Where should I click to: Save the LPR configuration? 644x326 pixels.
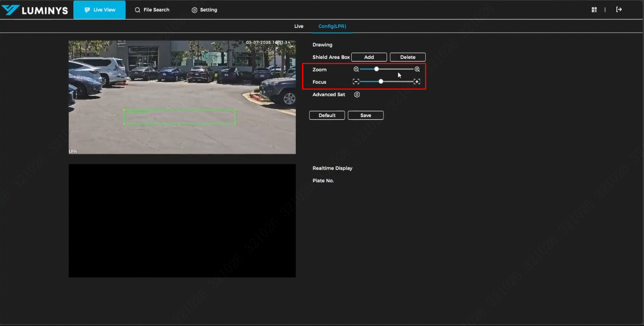click(x=366, y=115)
